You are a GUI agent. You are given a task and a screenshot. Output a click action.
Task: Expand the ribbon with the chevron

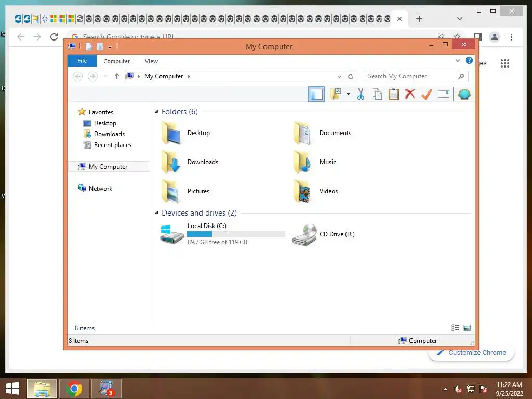457,60
